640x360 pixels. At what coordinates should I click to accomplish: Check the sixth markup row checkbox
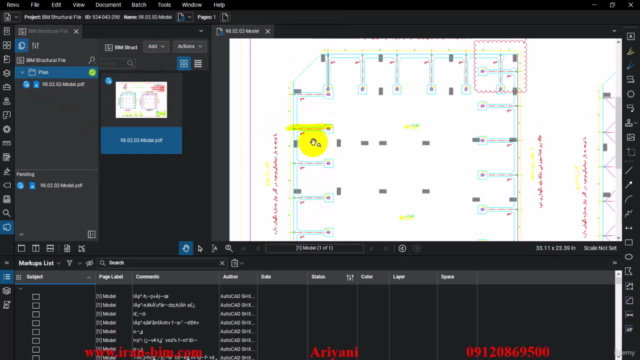coord(36,340)
